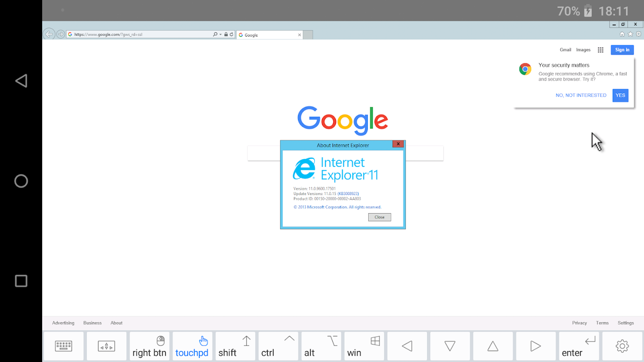This screenshot has width=644, height=362.
Task: Tap the battery indicator in status bar
Action: 588,10
